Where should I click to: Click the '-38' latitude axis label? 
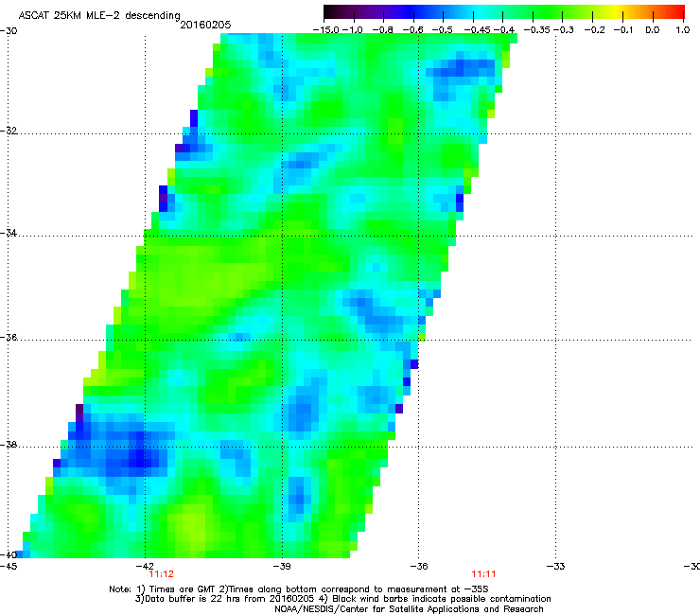[x=9, y=445]
